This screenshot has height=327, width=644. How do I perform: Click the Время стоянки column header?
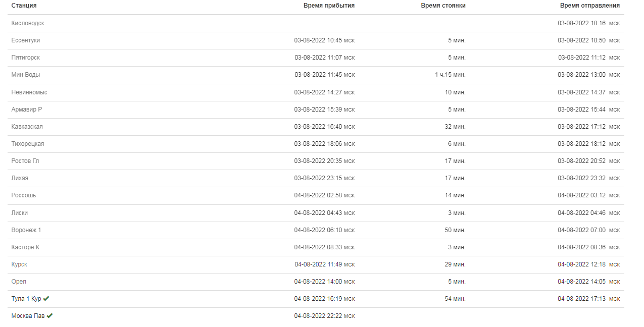coord(443,6)
